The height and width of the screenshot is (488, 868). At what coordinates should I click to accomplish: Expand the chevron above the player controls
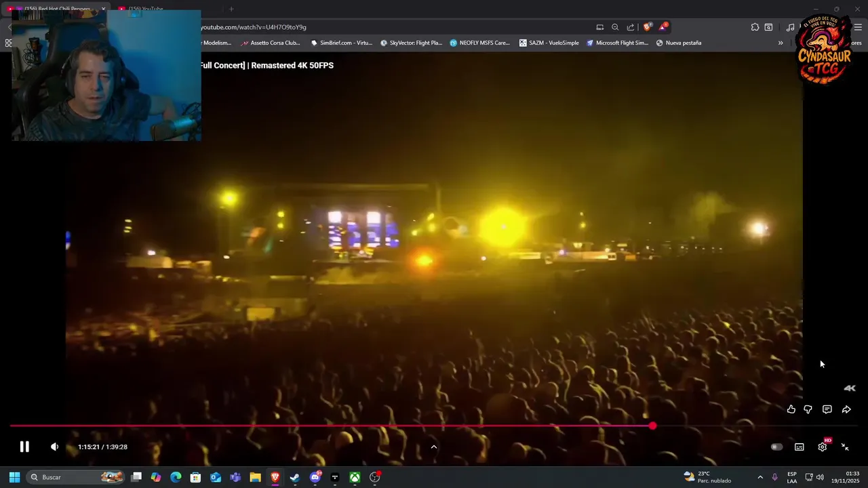(434, 447)
